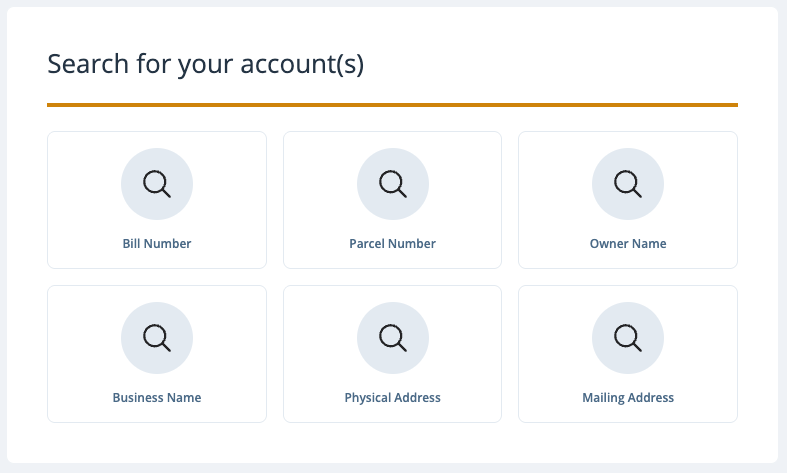
Task: Click the Physical Address magnifying glass icon
Action: (x=393, y=338)
